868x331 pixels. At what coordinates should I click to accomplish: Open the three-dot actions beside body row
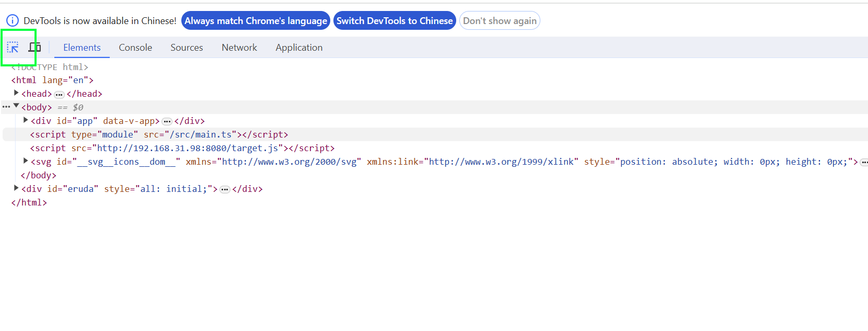(6, 107)
